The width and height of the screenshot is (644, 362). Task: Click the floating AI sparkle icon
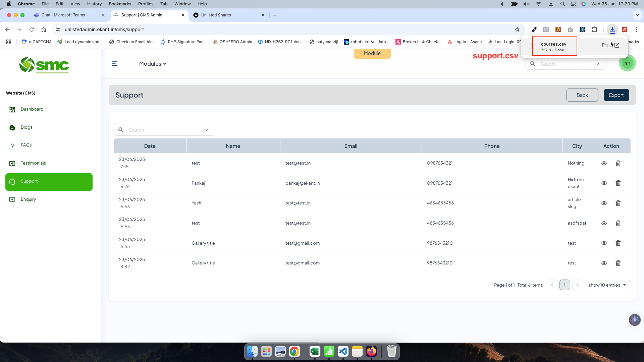coord(634,320)
